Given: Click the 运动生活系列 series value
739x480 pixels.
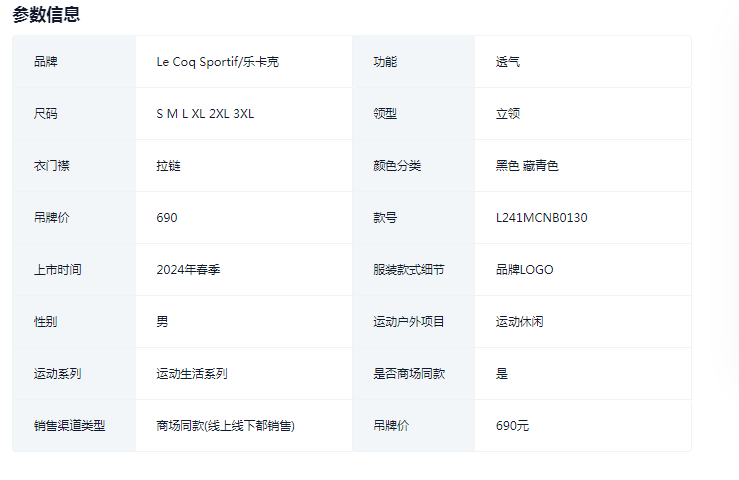Looking at the screenshot, I should [x=192, y=374].
